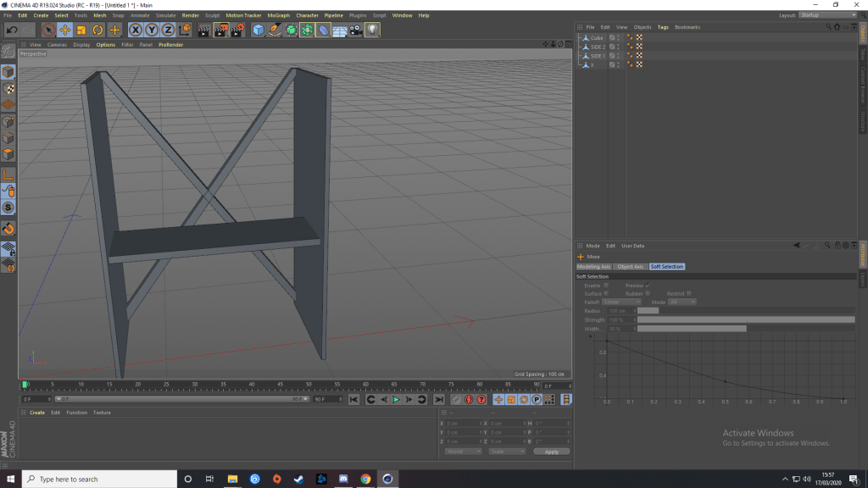
Task: Select the SIDE 2 object in list
Action: 598,47
